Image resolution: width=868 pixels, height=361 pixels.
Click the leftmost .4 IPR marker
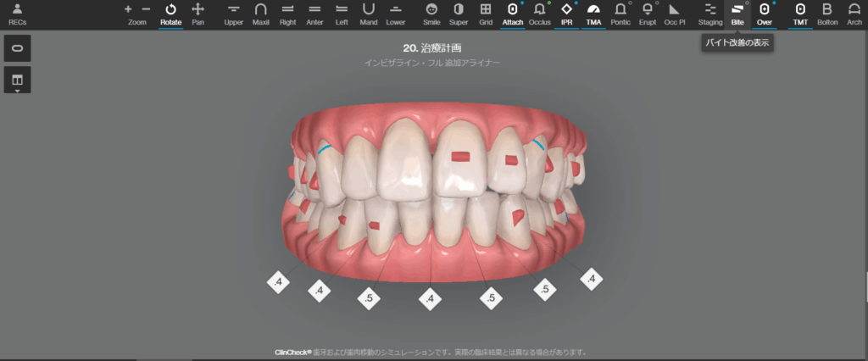(x=278, y=282)
